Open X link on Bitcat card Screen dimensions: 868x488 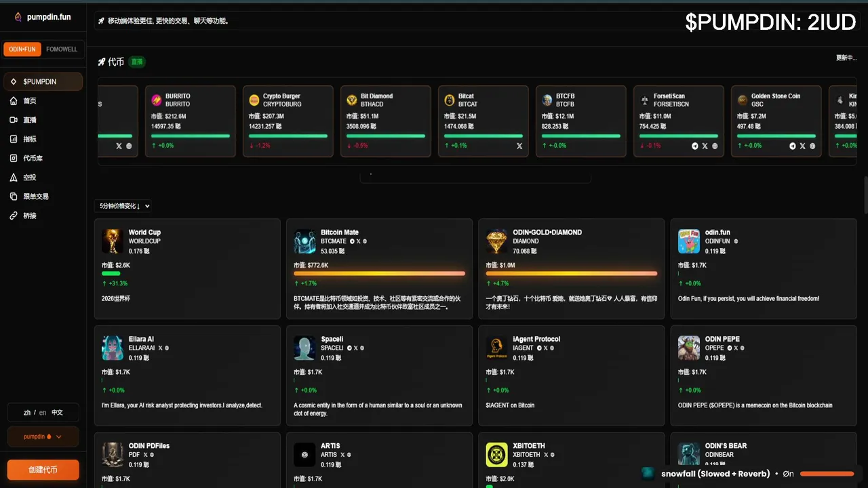519,146
